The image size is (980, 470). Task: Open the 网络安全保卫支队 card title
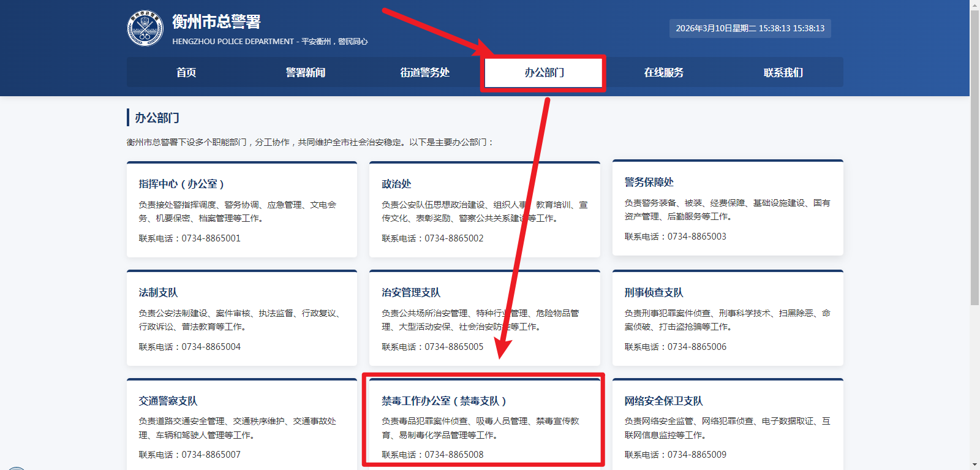(x=663, y=401)
